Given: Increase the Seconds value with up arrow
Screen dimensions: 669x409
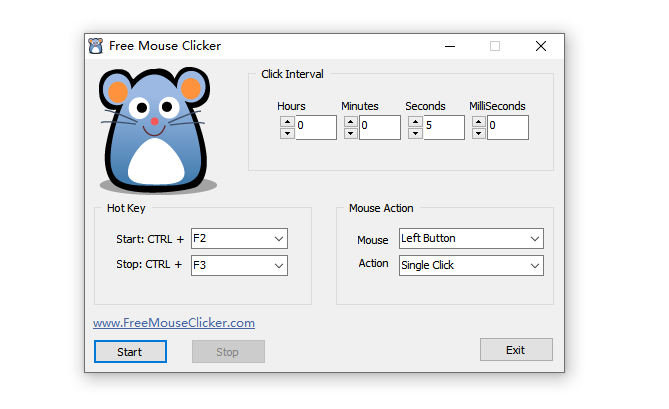Looking at the screenshot, I should pyautogui.click(x=415, y=122).
